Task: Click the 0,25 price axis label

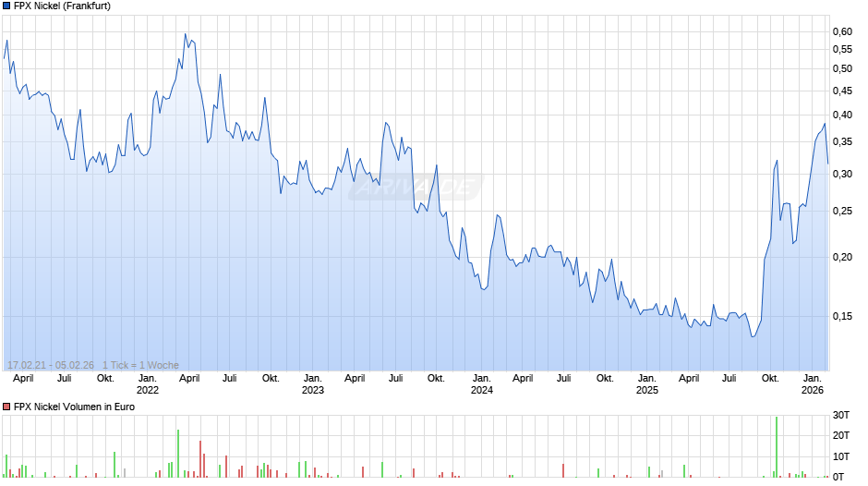Action: pyautogui.click(x=842, y=212)
